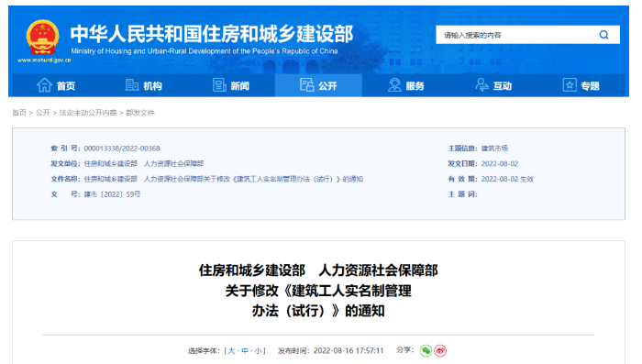642x364 pixels.
Task: Go to 首页 in the breadcrumb
Action: click(x=19, y=112)
